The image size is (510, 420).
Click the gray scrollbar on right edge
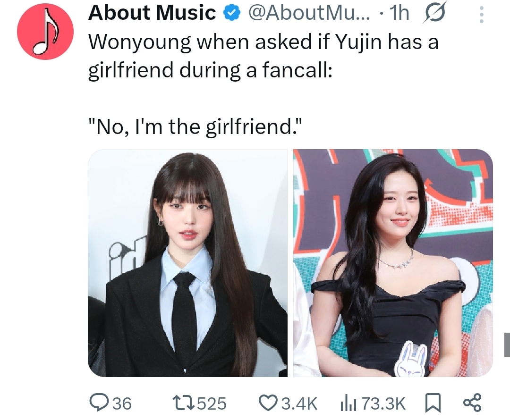pyautogui.click(x=507, y=344)
